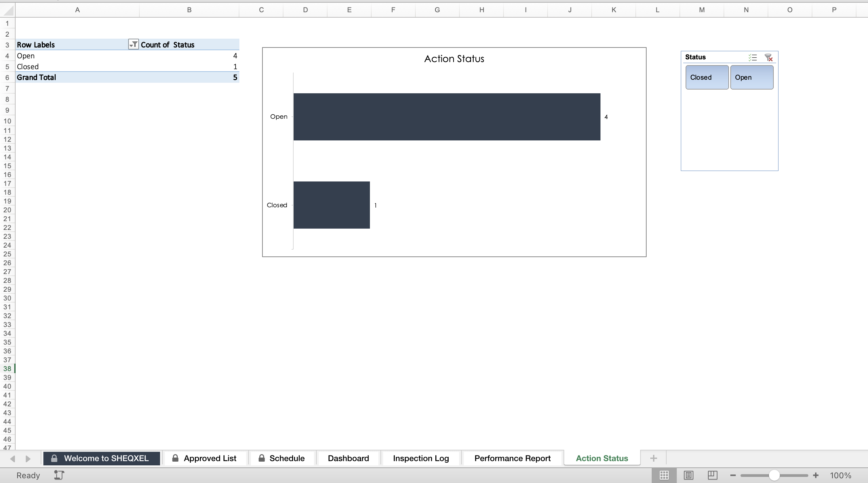Select the Closed slicer button

click(x=707, y=77)
